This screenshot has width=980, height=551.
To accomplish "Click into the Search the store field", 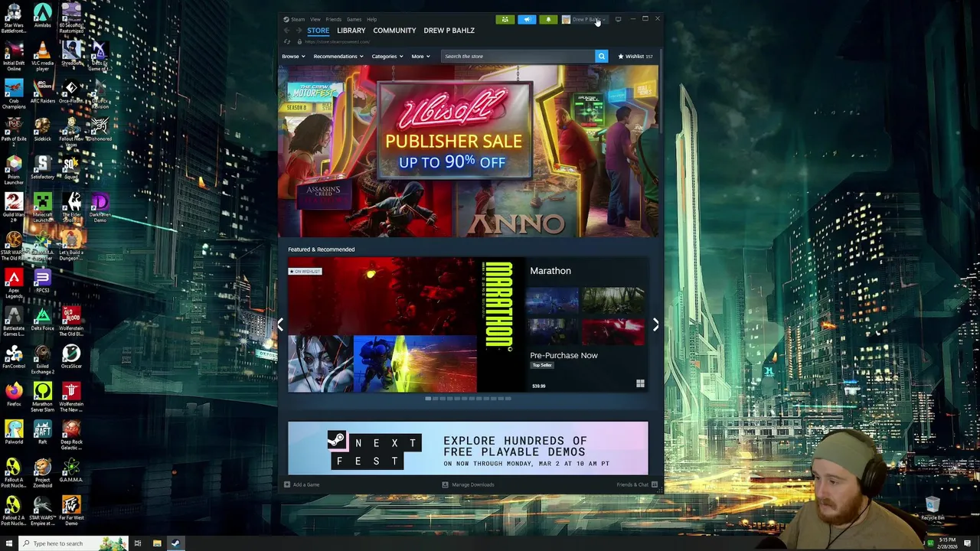I will click(518, 56).
